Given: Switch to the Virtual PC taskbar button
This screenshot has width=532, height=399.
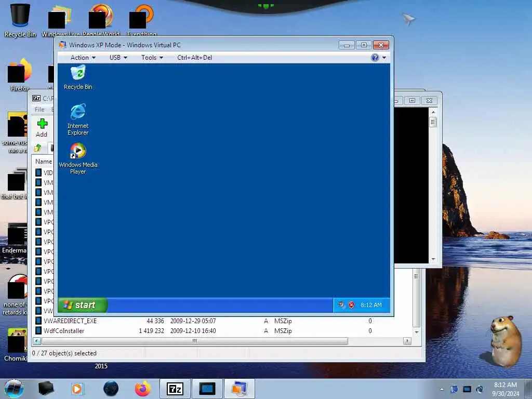Looking at the screenshot, I should tap(239, 389).
